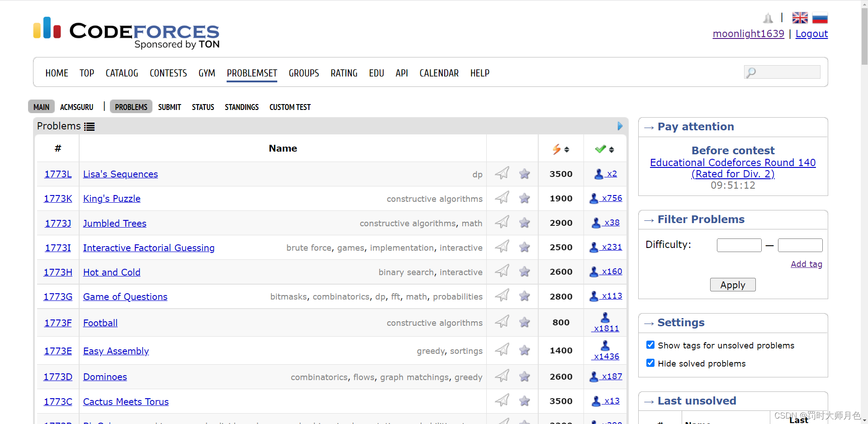Screen dimensions: 868x424
Task: Click the search magnifier icon
Action: 751,72
